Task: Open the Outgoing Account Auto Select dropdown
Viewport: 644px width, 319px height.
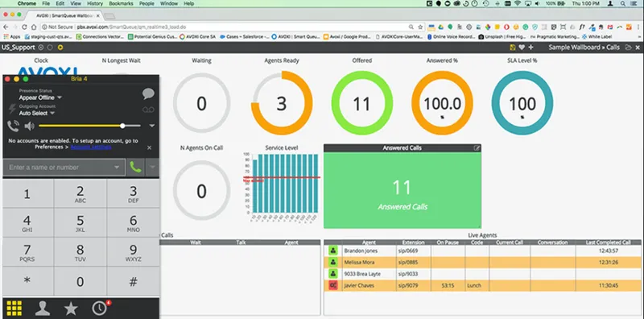Action: (x=36, y=113)
